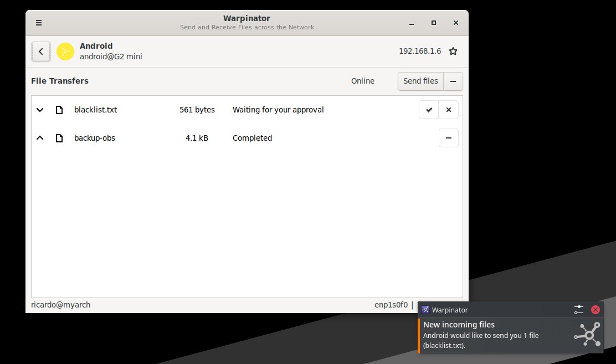Open the Warpinator hamburger menu

tap(39, 23)
